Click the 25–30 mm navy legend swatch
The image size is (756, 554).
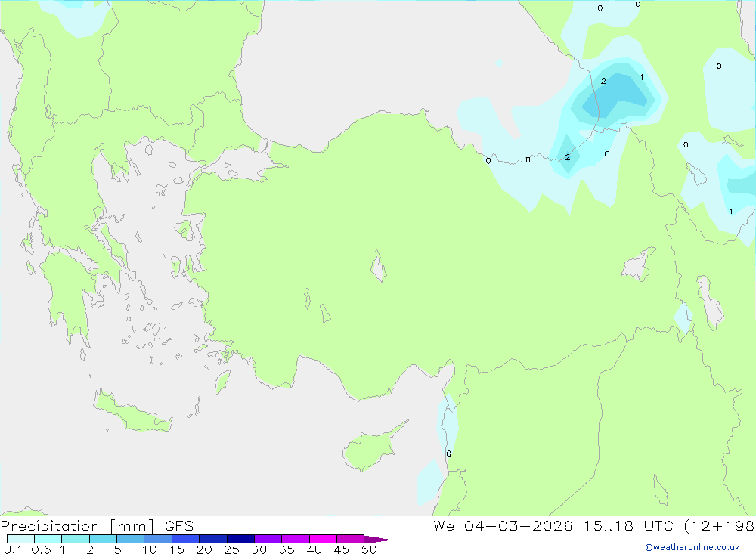[x=240, y=539]
